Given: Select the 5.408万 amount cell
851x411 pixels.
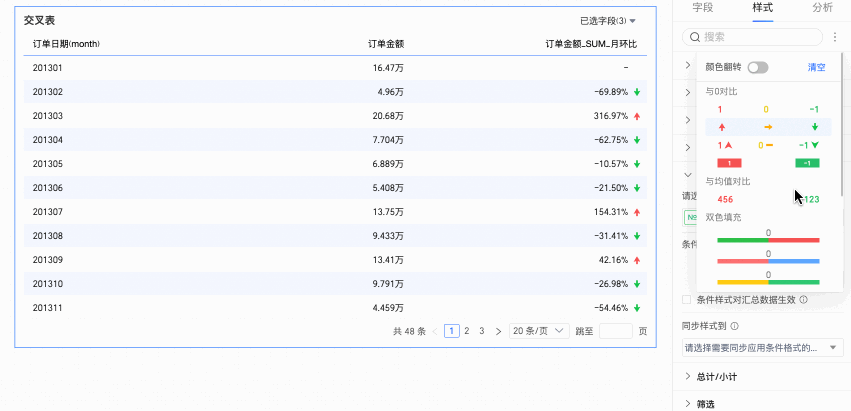Looking at the screenshot, I should 386,188.
